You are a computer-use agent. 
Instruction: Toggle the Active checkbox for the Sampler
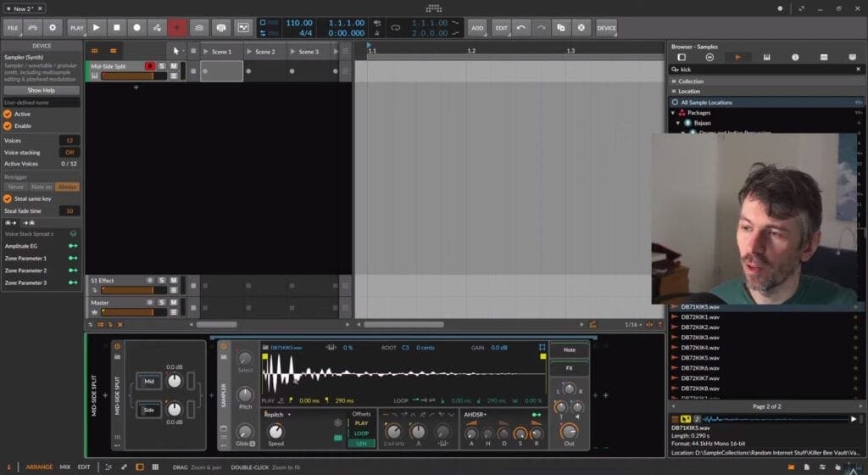pos(8,114)
